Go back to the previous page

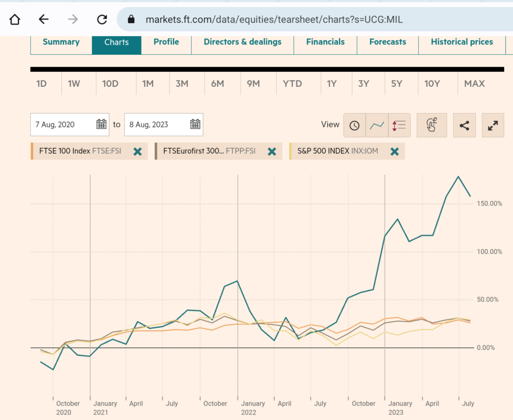(x=44, y=20)
